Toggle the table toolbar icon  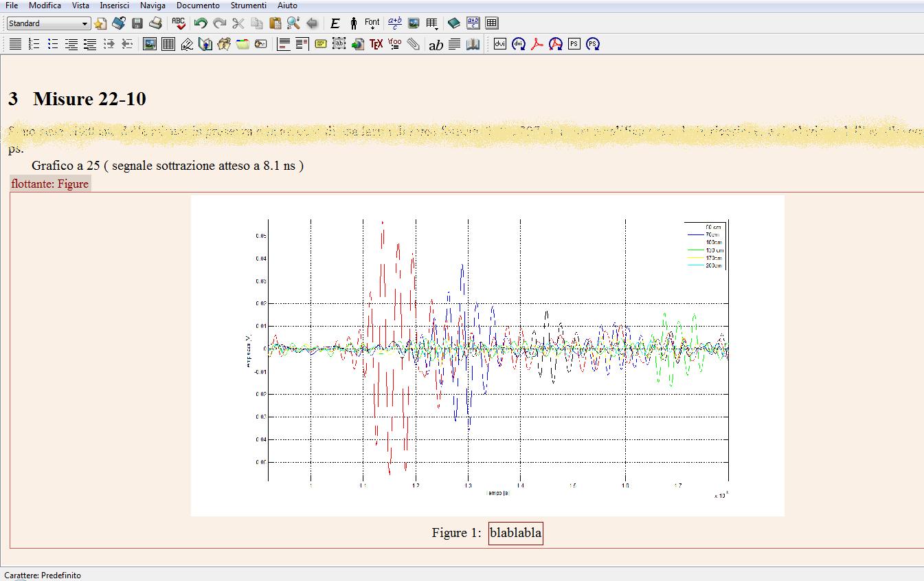tap(492, 23)
